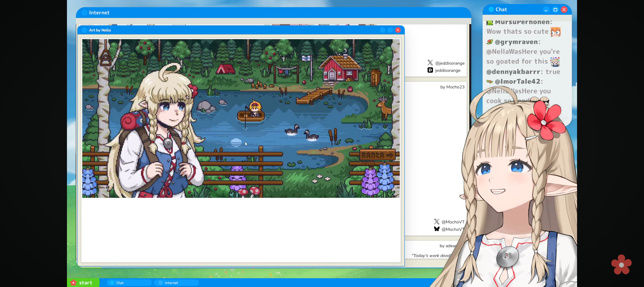Click the X logo beside @MochoVT
The image size is (644, 287).
[x=437, y=222]
